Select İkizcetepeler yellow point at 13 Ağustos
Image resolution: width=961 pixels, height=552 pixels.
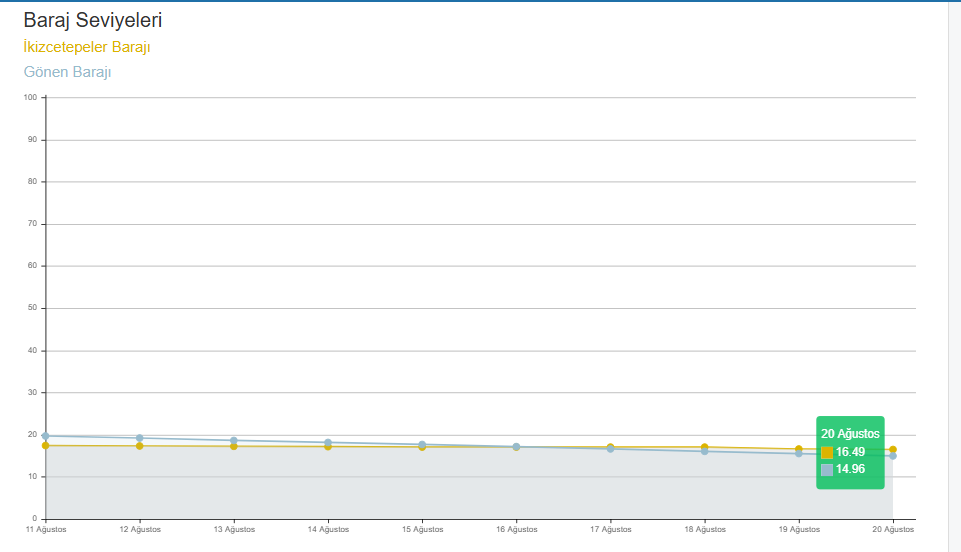pos(234,447)
